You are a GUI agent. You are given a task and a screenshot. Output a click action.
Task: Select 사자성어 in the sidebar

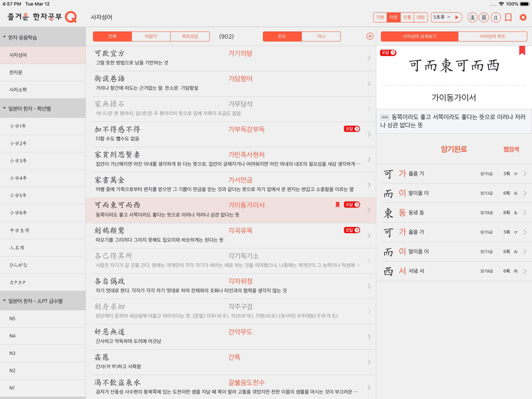(x=43, y=55)
